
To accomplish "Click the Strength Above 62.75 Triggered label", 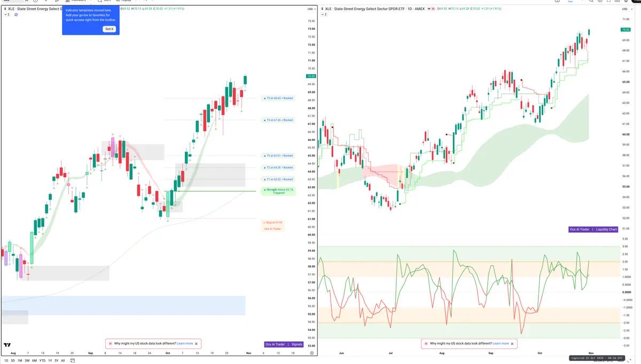I will 278,191.
